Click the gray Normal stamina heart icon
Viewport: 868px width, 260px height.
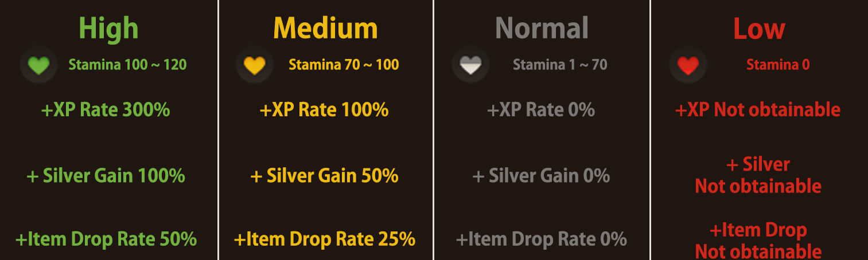[470, 65]
